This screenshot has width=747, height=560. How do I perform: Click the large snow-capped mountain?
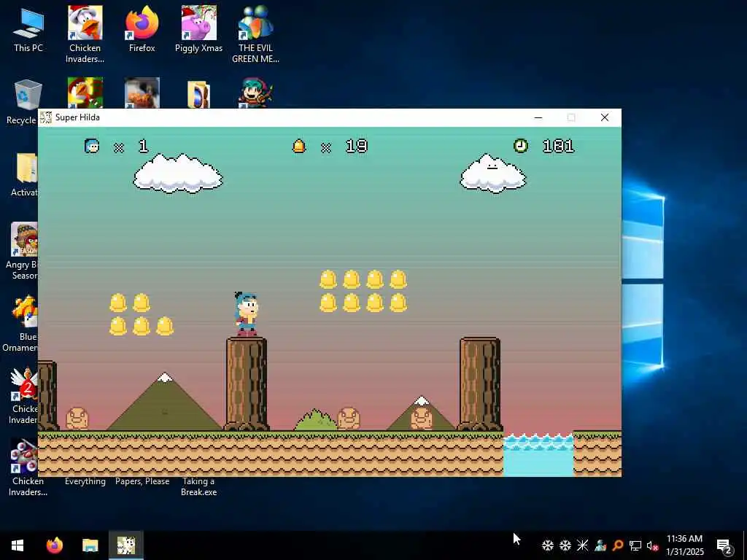click(x=164, y=402)
